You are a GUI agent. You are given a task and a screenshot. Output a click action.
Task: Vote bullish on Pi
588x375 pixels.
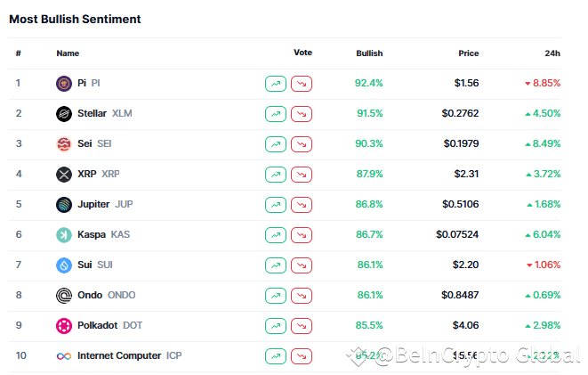click(x=276, y=84)
